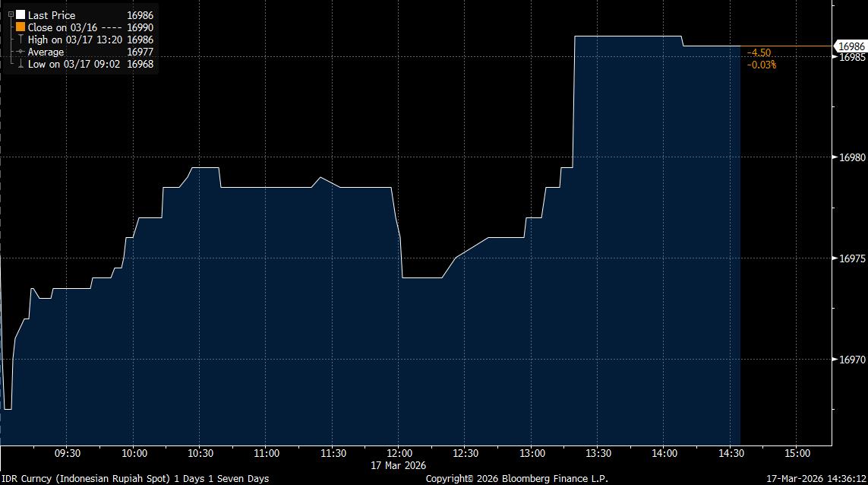Click the IDR Curncy chart title text

pos(134,478)
